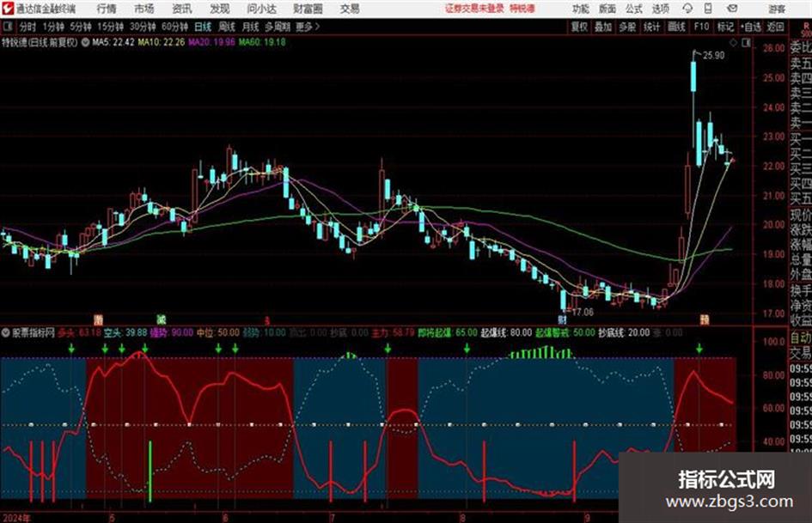Switch to 5分钟 period tab
The height and width of the screenshot is (523, 812).
click(81, 27)
